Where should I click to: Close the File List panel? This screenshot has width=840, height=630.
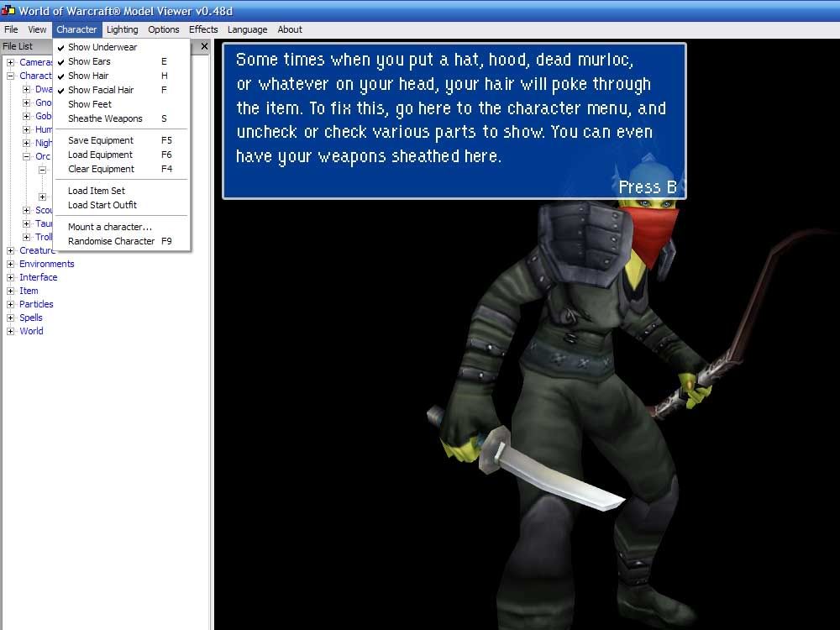coord(204,46)
